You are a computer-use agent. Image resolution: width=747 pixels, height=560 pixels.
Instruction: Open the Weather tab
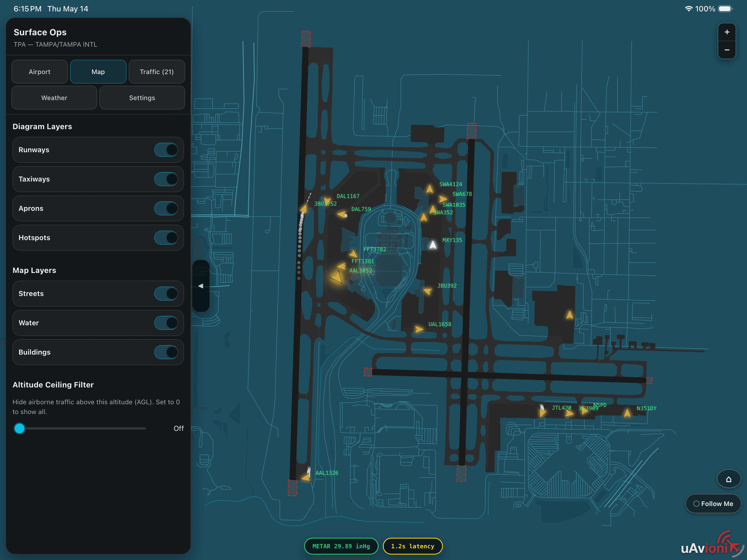click(54, 98)
